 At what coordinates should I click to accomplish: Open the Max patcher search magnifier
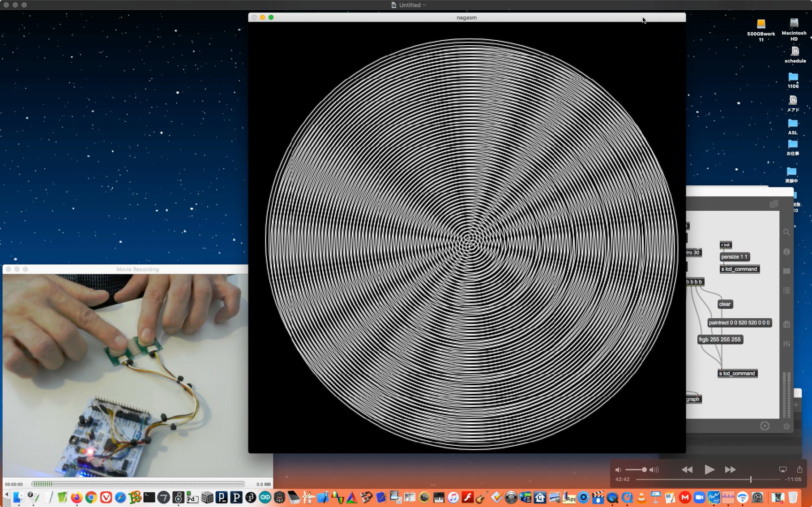point(786,232)
